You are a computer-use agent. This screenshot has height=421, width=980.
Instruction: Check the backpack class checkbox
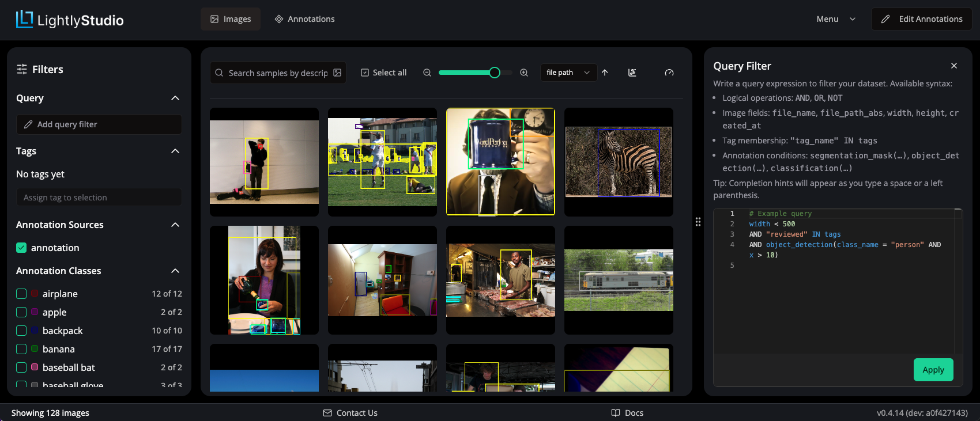[21, 331]
